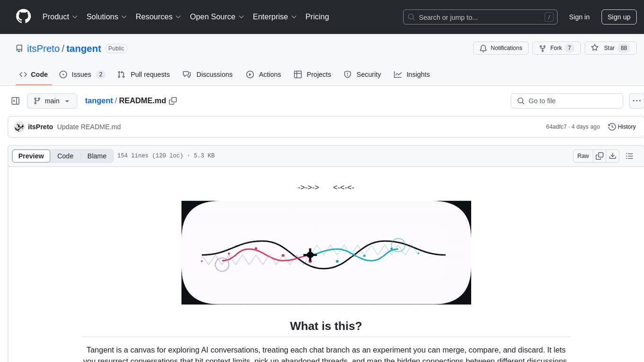Fork the repository
Viewport: 644px width, 362px height.
pyautogui.click(x=556, y=48)
